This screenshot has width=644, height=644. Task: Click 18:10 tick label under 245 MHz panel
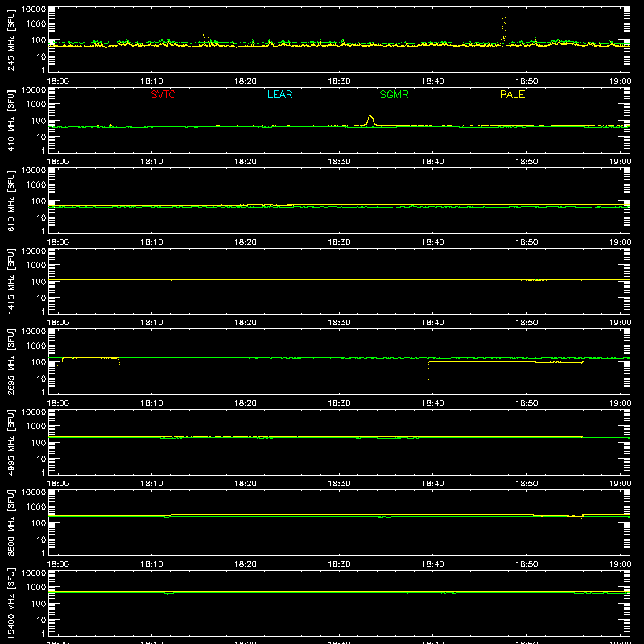[x=151, y=81]
